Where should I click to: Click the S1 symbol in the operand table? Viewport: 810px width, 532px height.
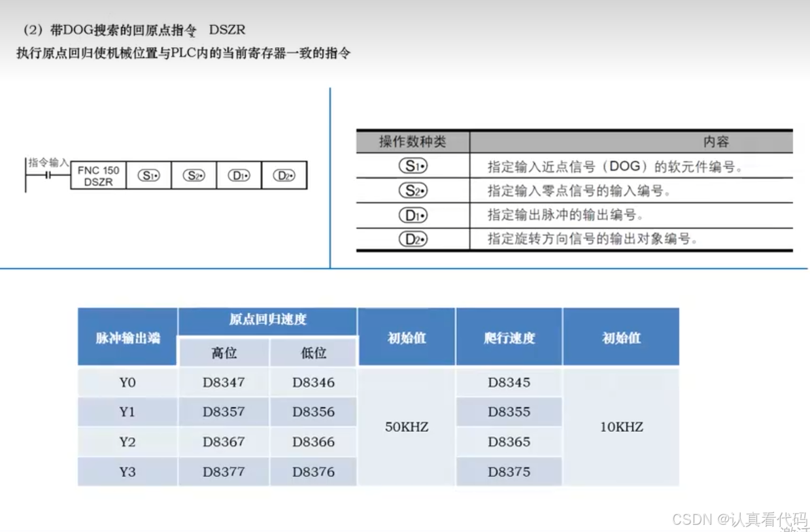click(413, 166)
